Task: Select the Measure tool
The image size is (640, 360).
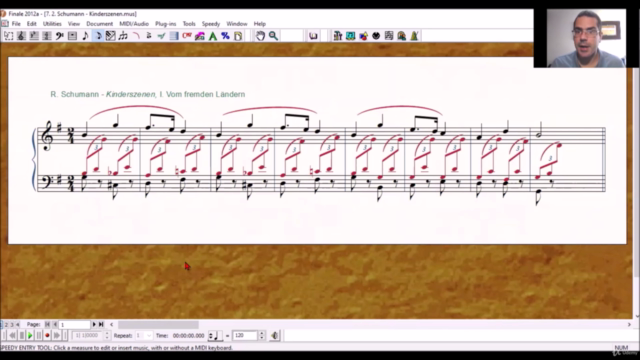Action: [x=72, y=36]
